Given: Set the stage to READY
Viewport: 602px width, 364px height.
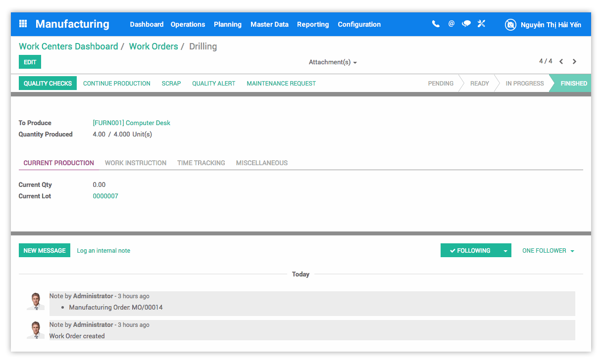Looking at the screenshot, I should tap(479, 83).
